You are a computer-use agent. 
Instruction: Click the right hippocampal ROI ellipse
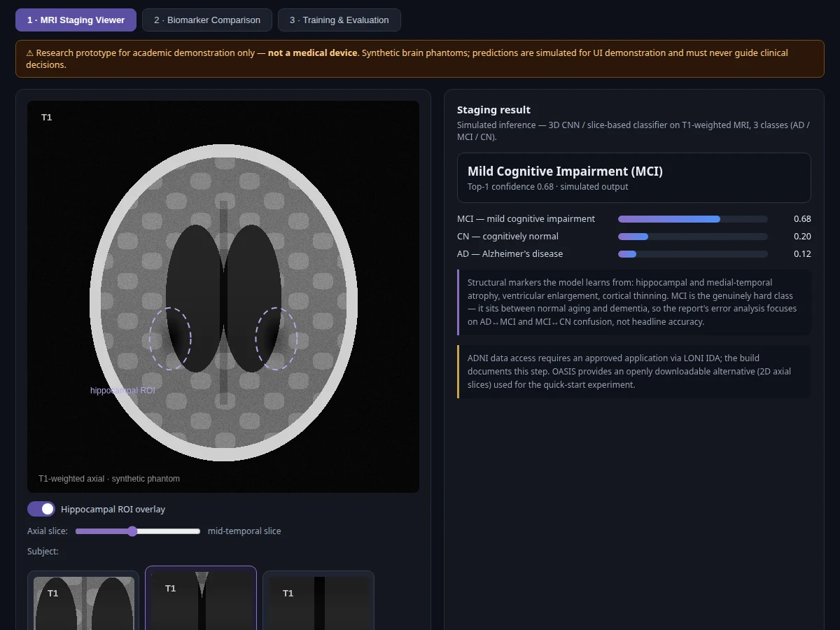pos(276,339)
